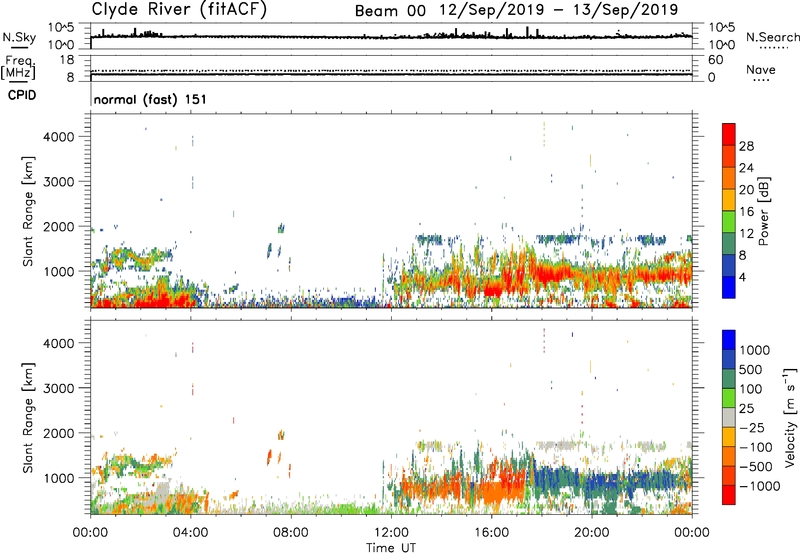
Task: Select the "04:00" time tick label
Action: coord(190,533)
